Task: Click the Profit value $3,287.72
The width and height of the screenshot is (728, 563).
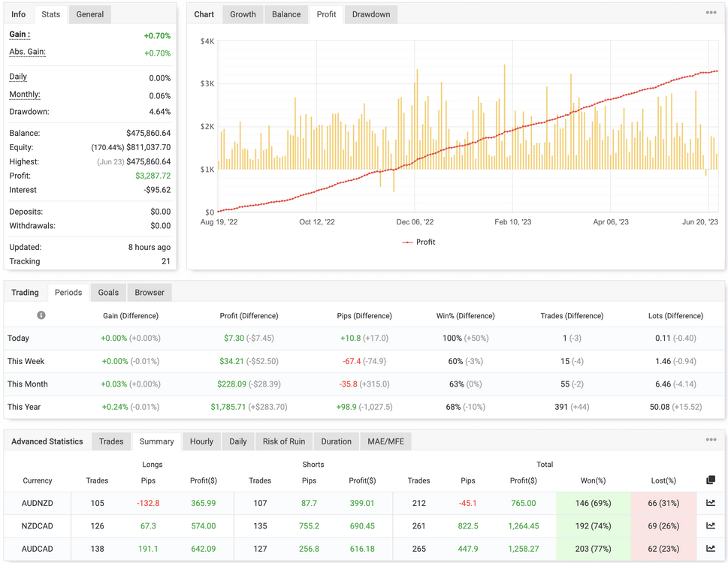Action: [153, 176]
